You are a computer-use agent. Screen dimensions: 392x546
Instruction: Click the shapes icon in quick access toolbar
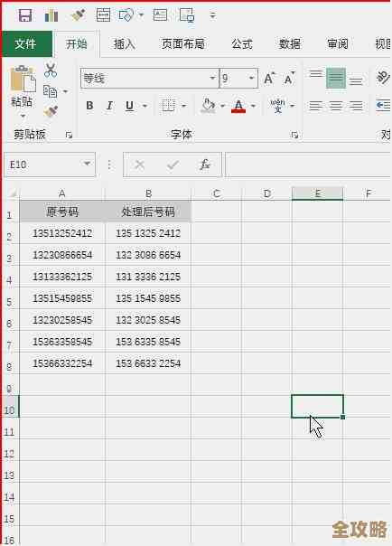point(126,15)
